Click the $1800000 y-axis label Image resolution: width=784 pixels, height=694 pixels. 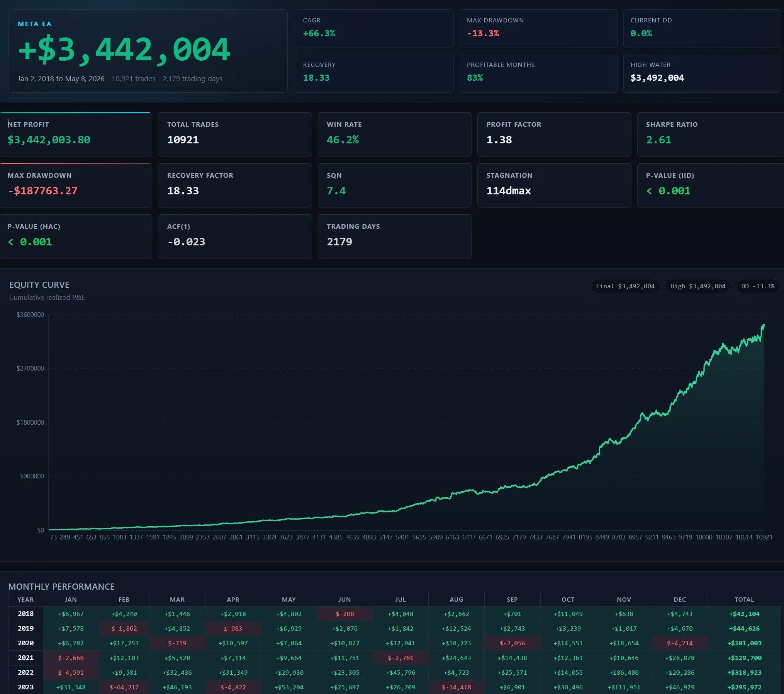click(30, 422)
